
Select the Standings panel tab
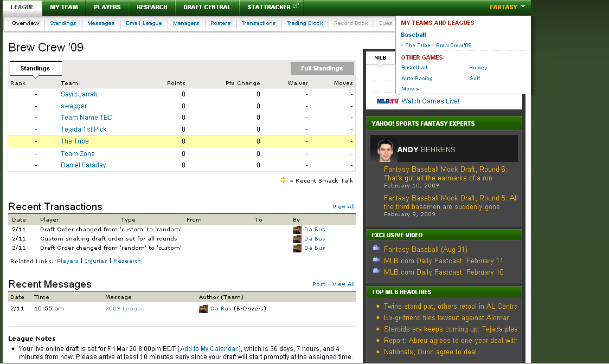pyautogui.click(x=35, y=68)
